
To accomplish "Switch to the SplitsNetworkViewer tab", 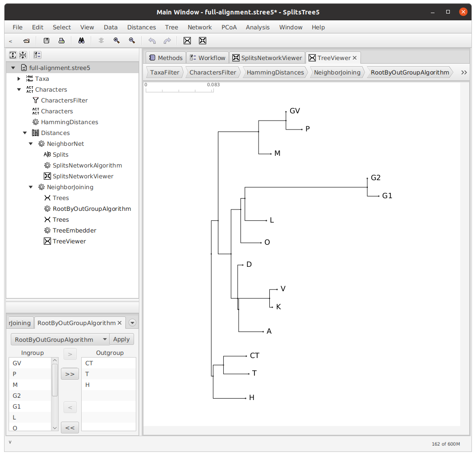I will tap(267, 58).
